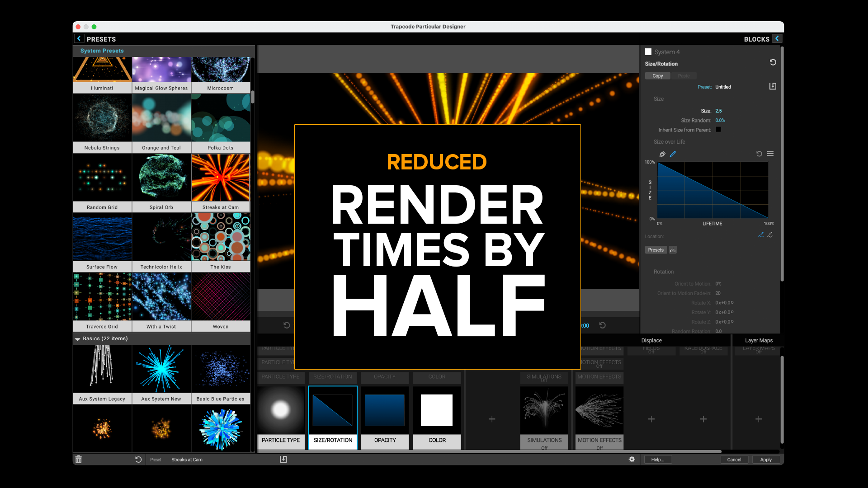Select the Illuminati preset

(x=102, y=75)
